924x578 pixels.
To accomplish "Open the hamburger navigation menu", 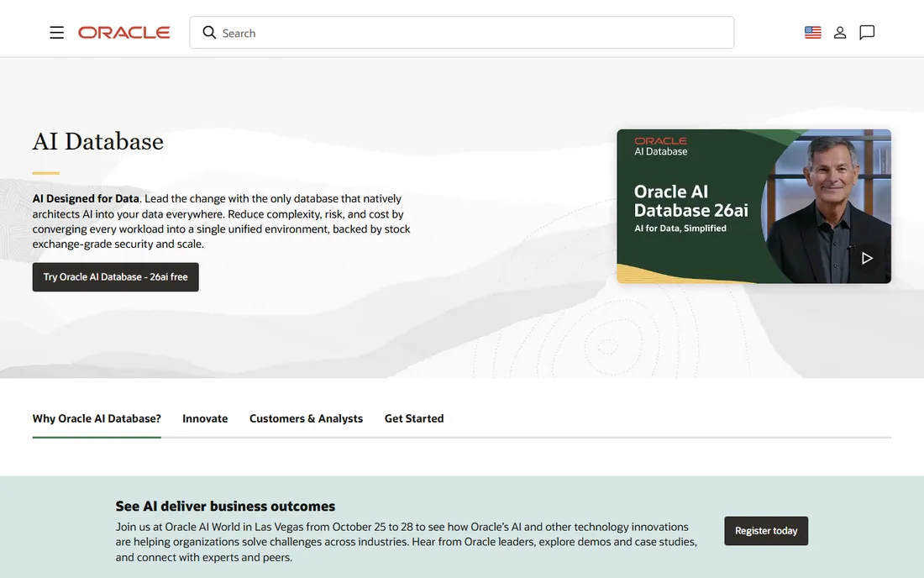I will coord(56,33).
